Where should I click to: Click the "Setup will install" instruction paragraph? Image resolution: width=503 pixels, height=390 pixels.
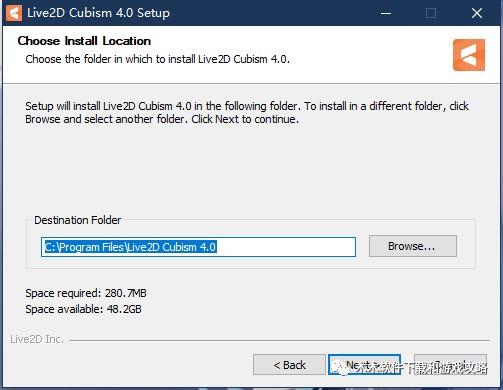click(x=247, y=112)
